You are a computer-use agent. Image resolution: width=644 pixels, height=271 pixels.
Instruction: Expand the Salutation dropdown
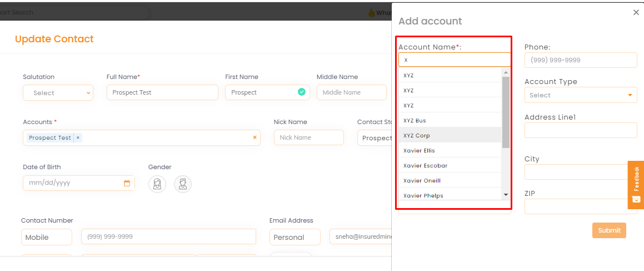(x=58, y=93)
